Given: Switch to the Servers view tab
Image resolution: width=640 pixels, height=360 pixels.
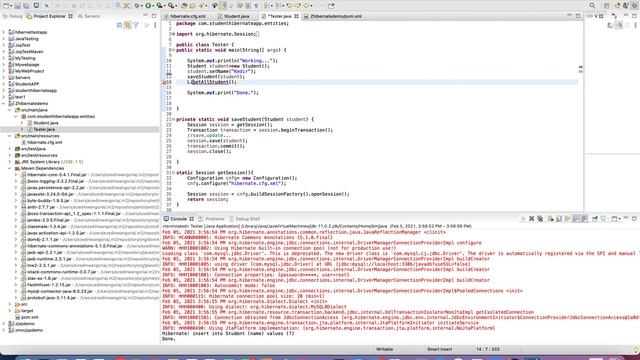Looking at the screenshot, I should tap(89, 16).
